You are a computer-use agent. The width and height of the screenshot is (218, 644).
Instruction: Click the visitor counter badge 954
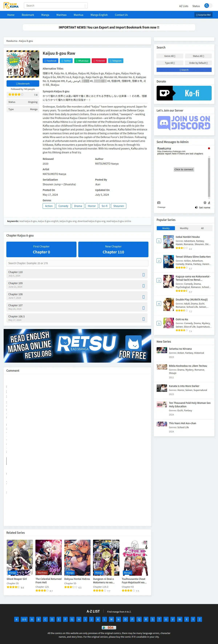(109, 627)
